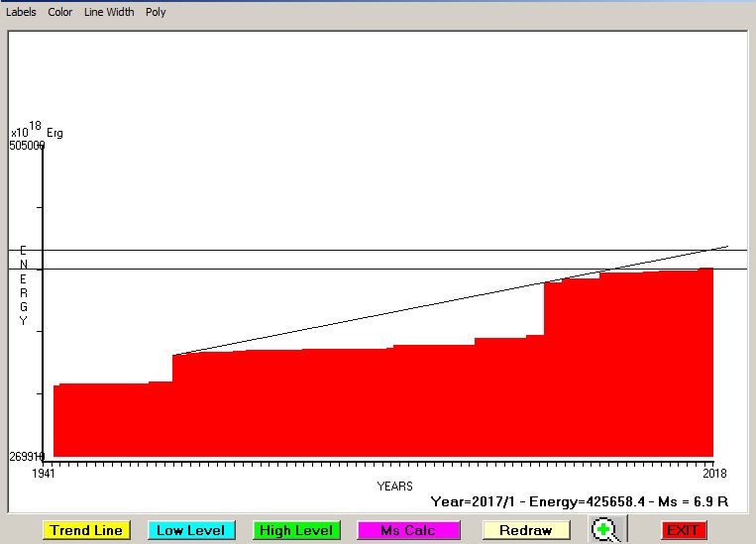The image size is (756, 544).
Task: Click the red EXIT button
Action: pos(683,530)
